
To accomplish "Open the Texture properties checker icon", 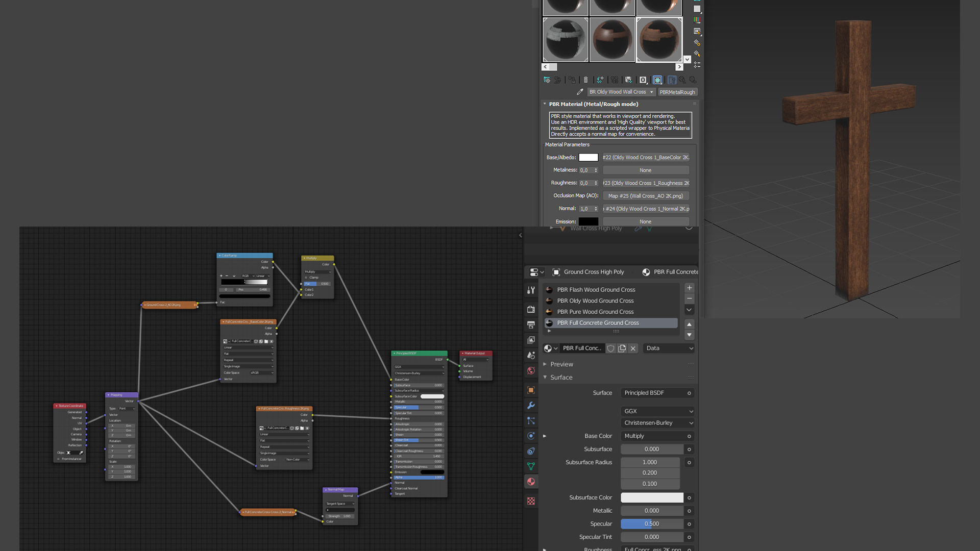I will pyautogui.click(x=531, y=501).
